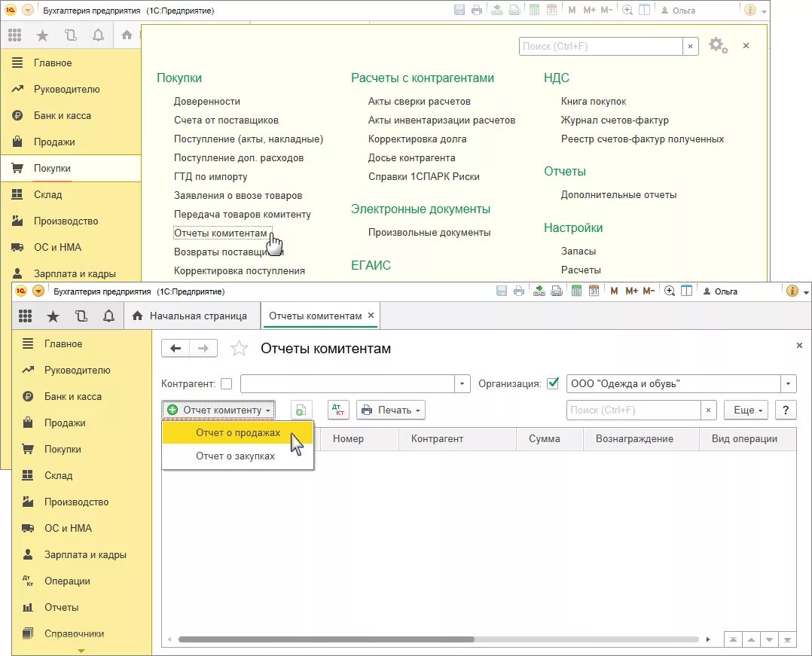Go forward with the right arrow button

tap(203, 349)
